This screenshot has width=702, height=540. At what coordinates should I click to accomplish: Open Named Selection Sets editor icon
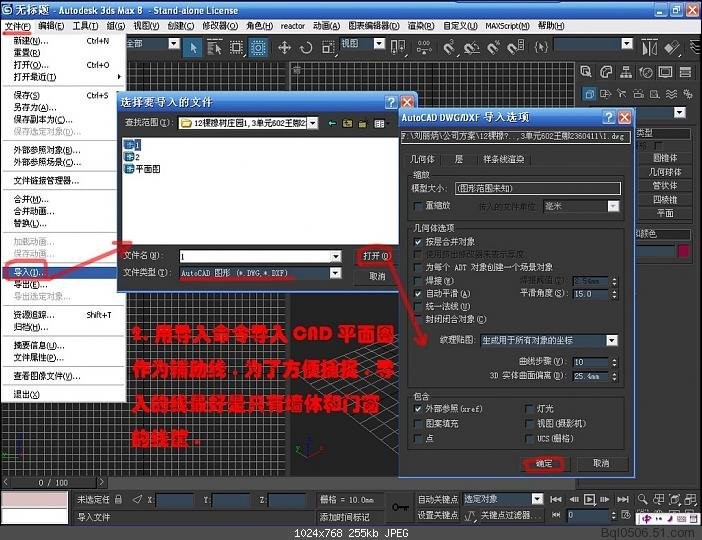(x=541, y=47)
